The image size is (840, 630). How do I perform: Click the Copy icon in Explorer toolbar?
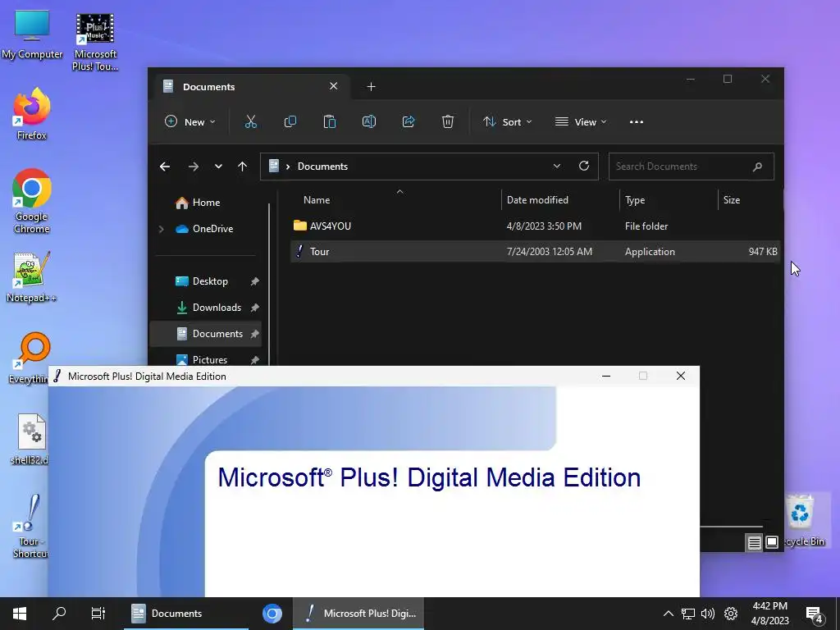pyautogui.click(x=290, y=121)
